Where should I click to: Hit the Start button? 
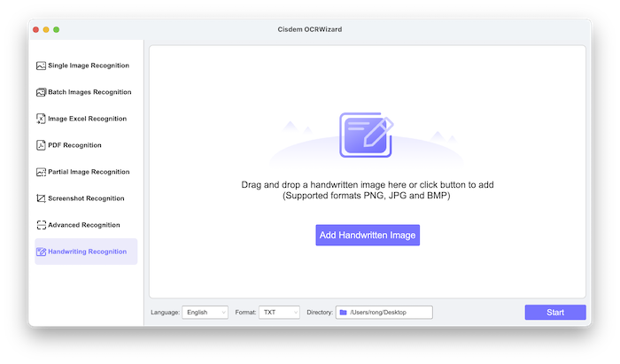[554, 313]
